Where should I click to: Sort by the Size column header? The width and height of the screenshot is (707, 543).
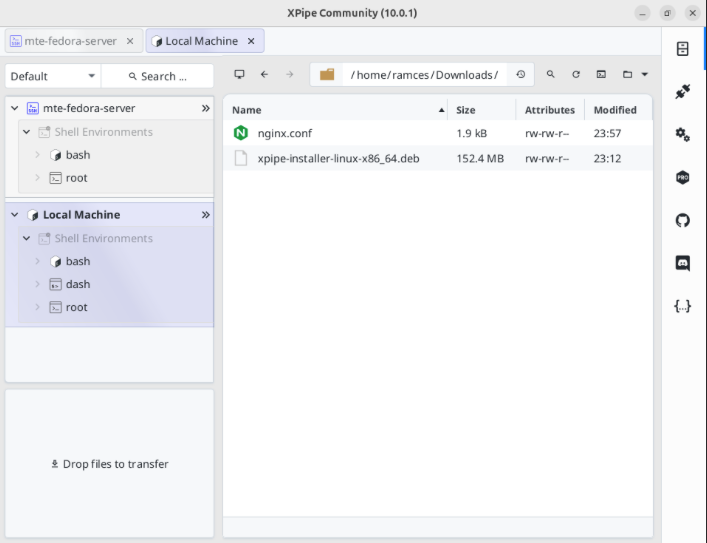[x=482, y=110]
